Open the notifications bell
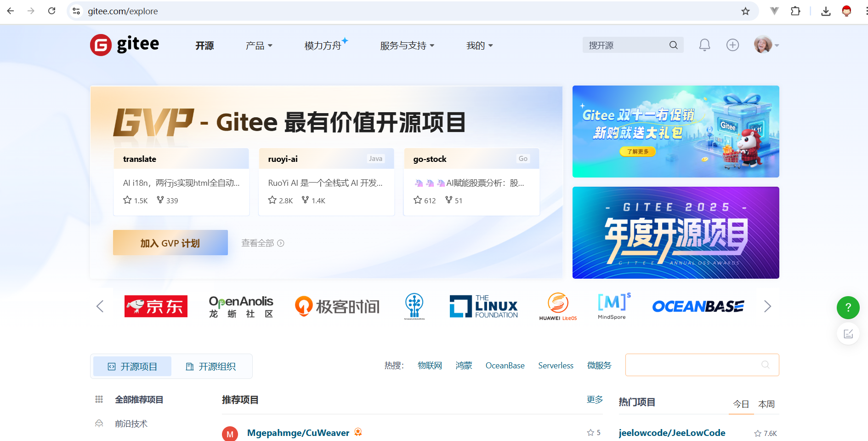This screenshot has height=441, width=868. point(704,45)
